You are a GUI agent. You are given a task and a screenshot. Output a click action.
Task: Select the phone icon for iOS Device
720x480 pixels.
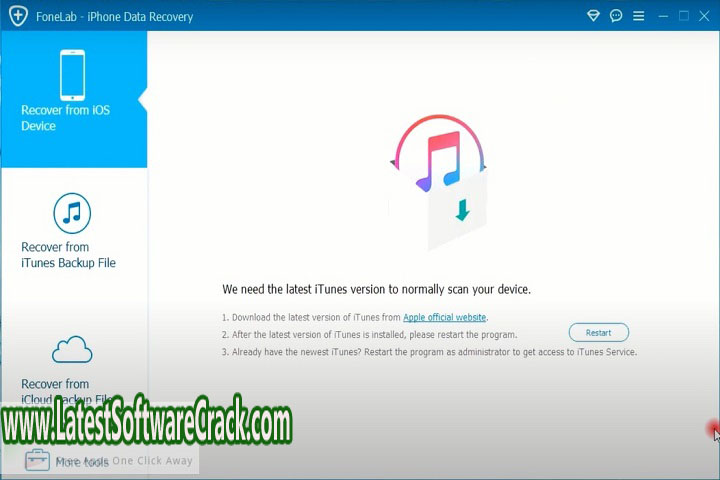(x=72, y=75)
